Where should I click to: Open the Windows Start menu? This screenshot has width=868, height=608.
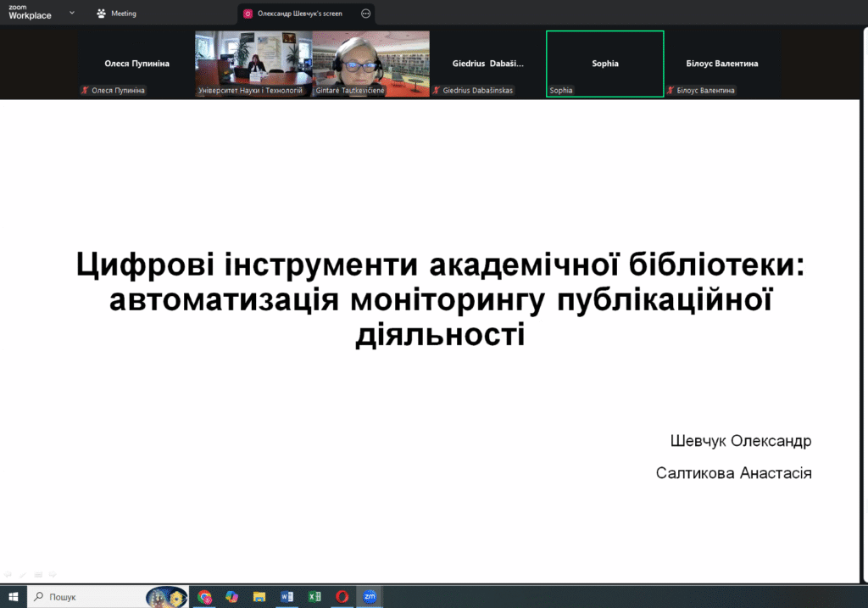pyautogui.click(x=13, y=597)
